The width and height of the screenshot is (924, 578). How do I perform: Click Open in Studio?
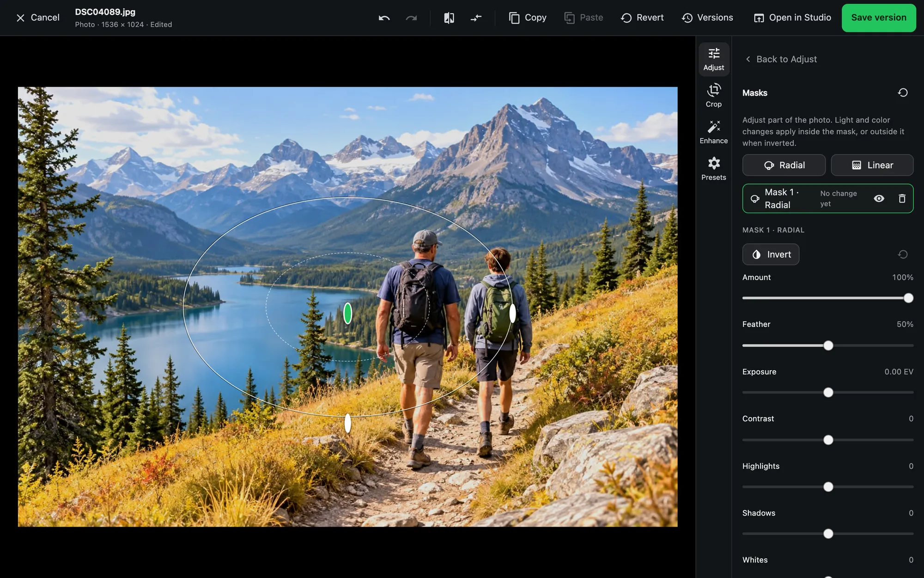792,18
